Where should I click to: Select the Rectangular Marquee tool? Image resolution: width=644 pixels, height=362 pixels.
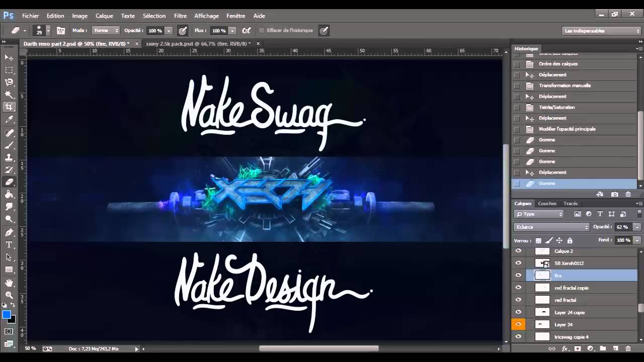(9, 70)
